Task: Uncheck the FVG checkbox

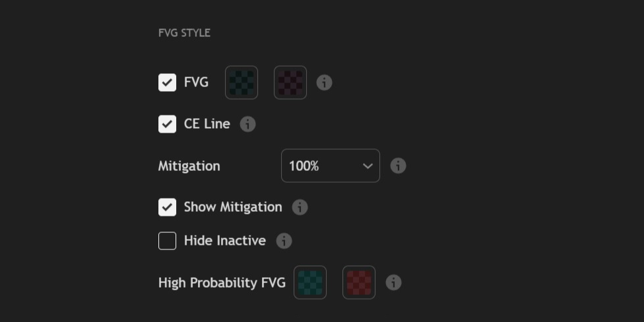Action: [x=168, y=82]
